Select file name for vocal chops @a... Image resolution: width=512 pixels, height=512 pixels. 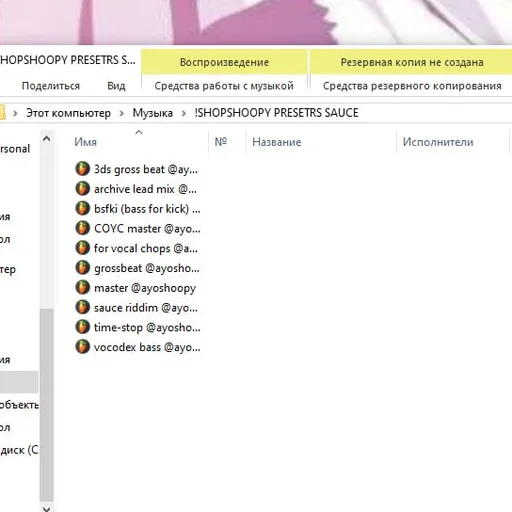pos(146,248)
